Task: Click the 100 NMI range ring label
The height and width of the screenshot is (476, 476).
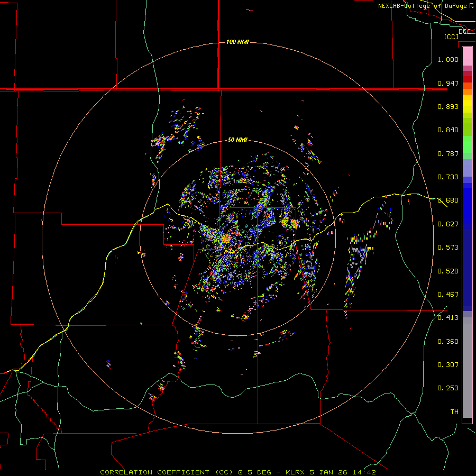Action: [x=237, y=42]
